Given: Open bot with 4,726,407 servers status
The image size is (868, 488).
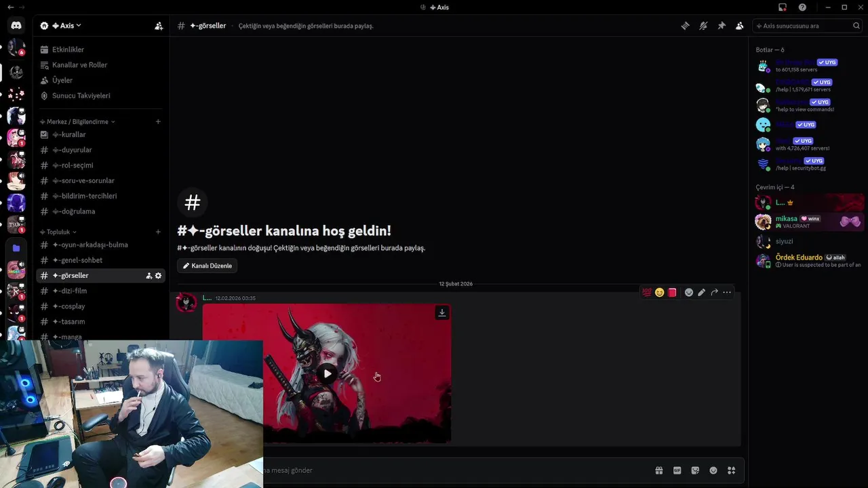Looking at the screenshot, I should pos(809,144).
